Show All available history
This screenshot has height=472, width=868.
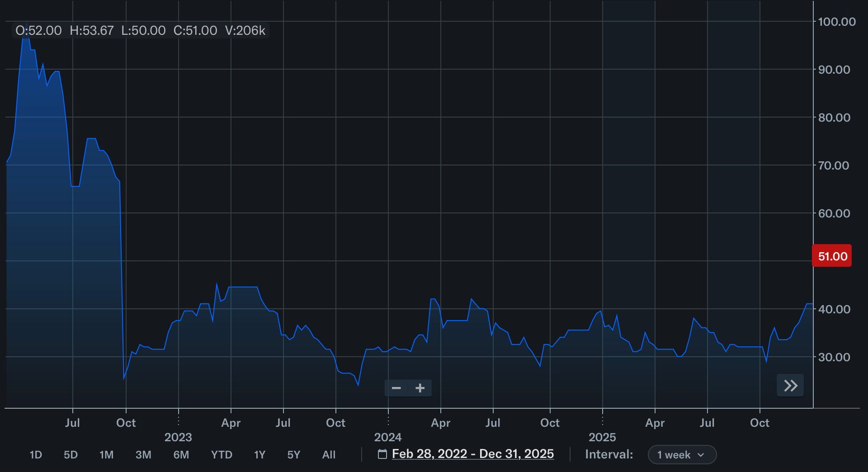(329, 455)
